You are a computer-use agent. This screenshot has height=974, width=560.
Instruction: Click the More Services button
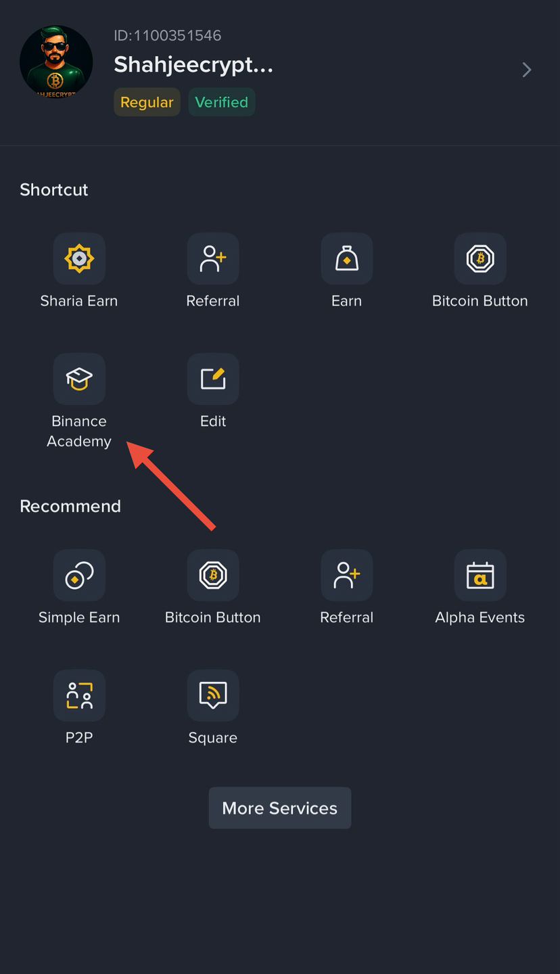click(x=280, y=808)
